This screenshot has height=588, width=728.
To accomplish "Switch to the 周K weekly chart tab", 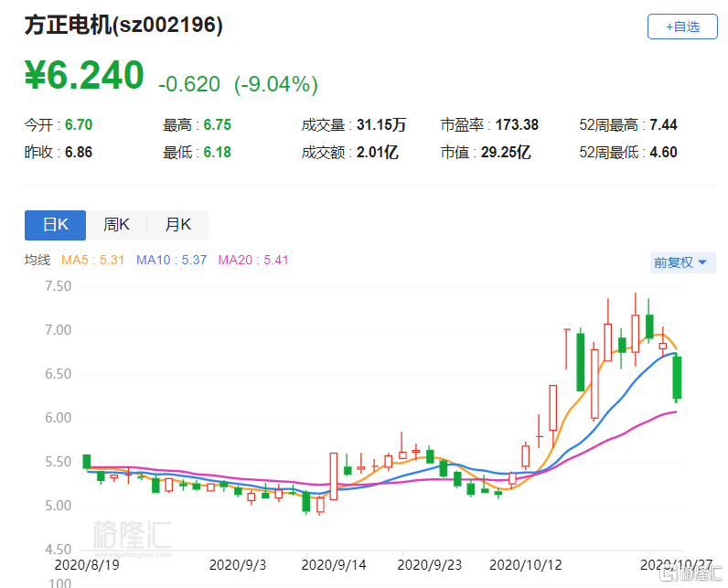I will coord(116,225).
